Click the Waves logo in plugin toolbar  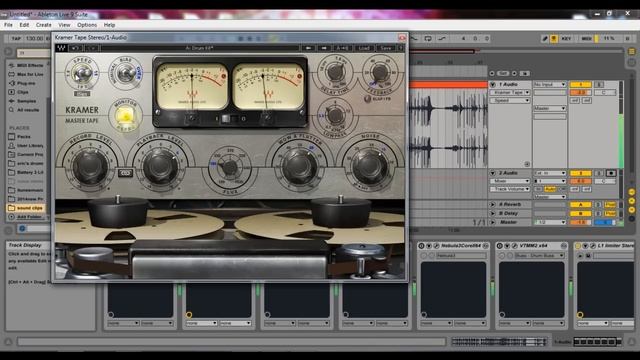pos(61,48)
